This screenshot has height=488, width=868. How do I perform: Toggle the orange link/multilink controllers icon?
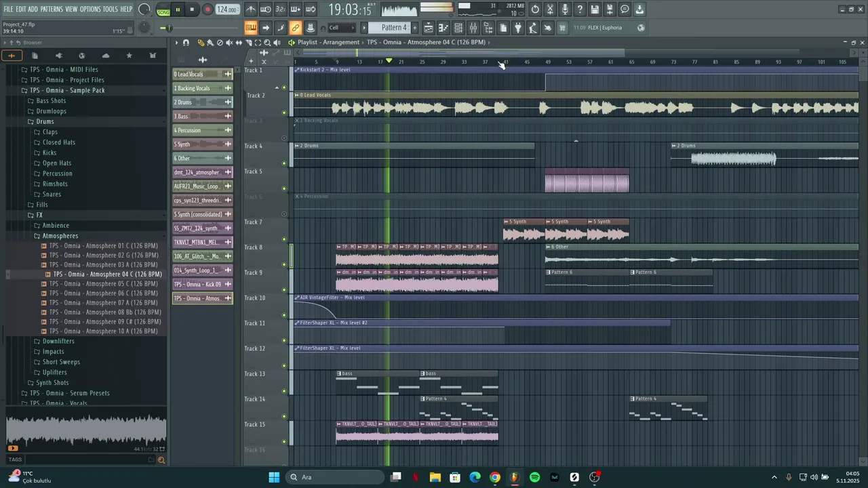click(x=296, y=28)
